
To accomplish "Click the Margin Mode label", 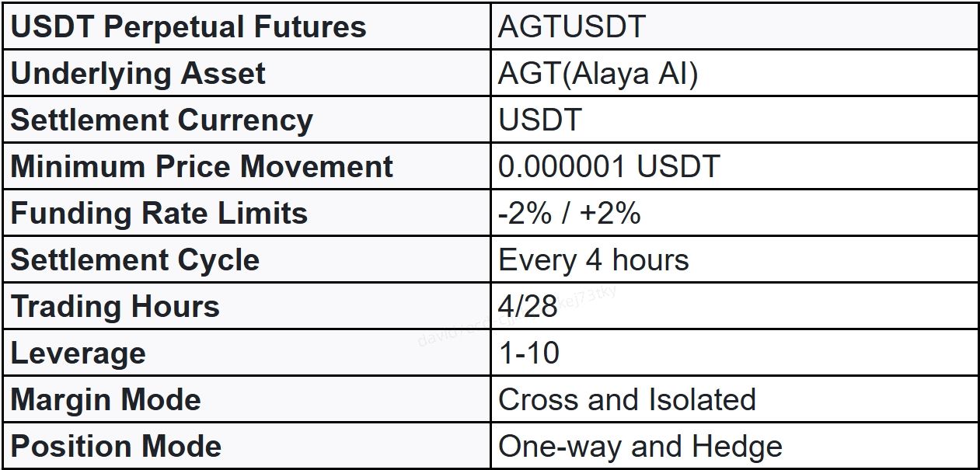I will 106,400.
